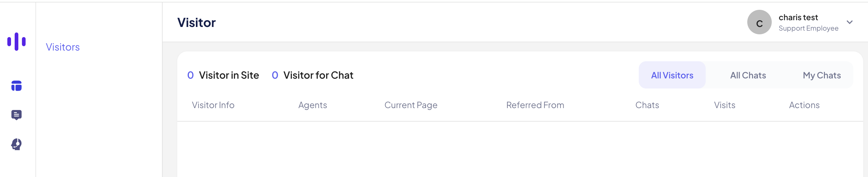
Task: Click the Chats column header
Action: 647,105
